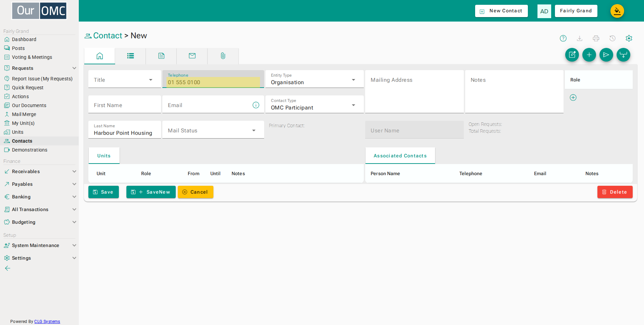
Task: Open the Entity Type dropdown
Action: [314, 79]
